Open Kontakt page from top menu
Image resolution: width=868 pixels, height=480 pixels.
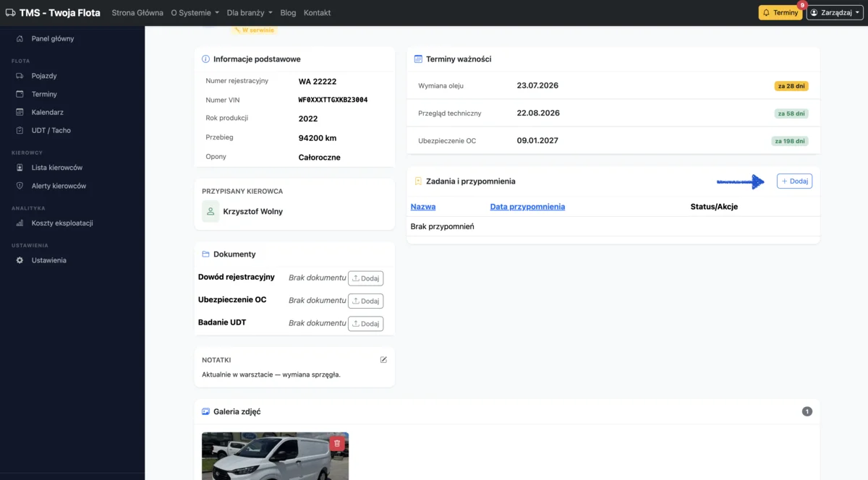[x=317, y=13]
